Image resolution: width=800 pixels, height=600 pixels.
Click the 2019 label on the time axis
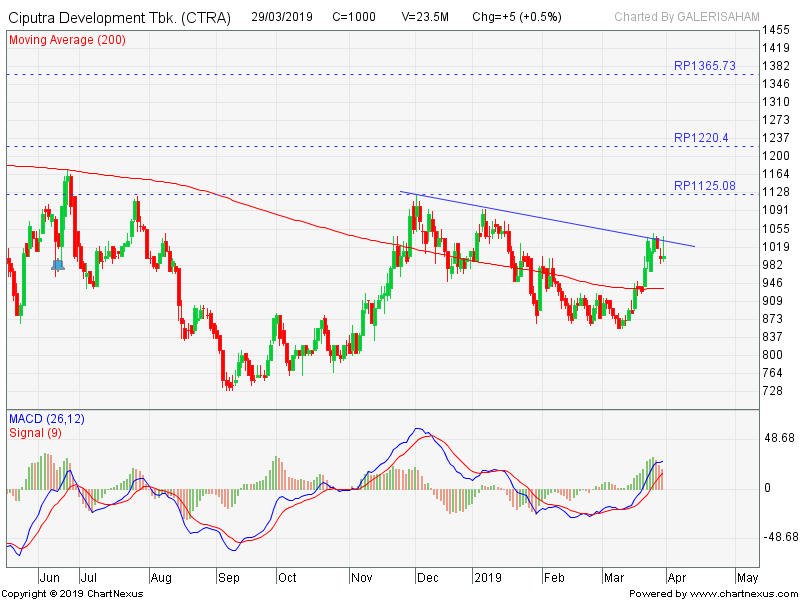(487, 578)
